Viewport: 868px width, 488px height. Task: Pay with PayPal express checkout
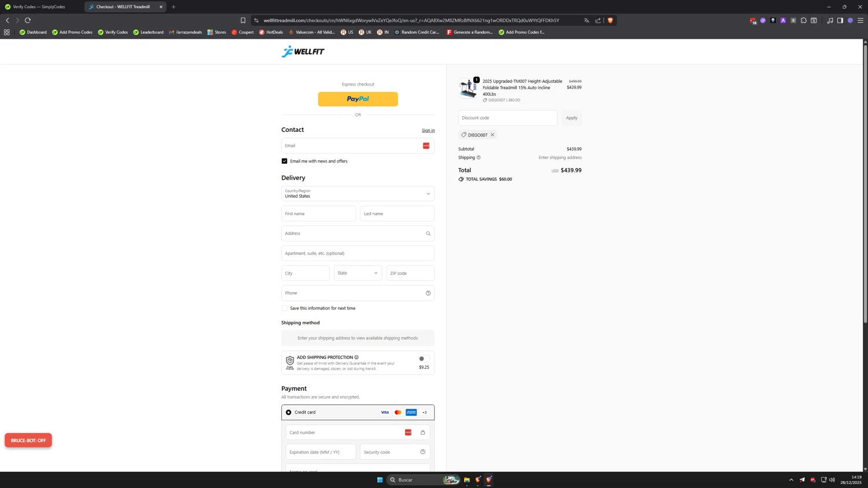(x=358, y=99)
